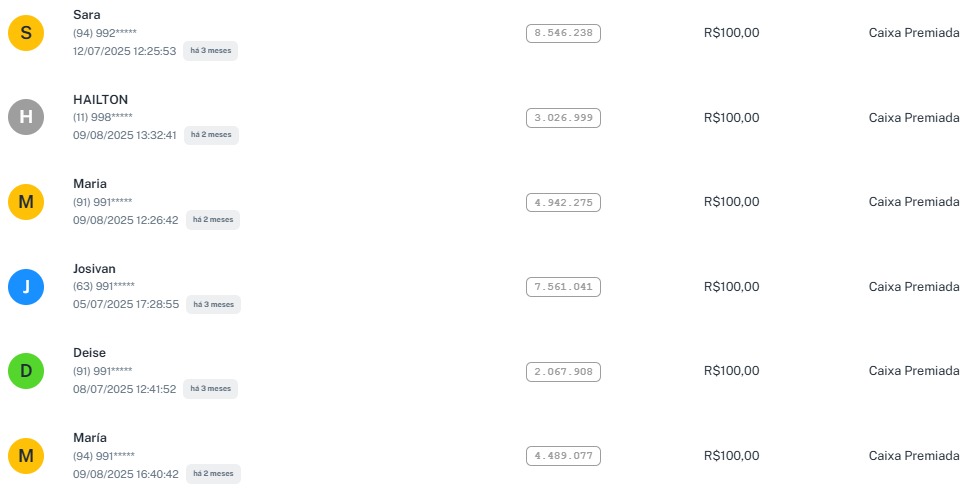Open the name Sara

[x=87, y=15]
